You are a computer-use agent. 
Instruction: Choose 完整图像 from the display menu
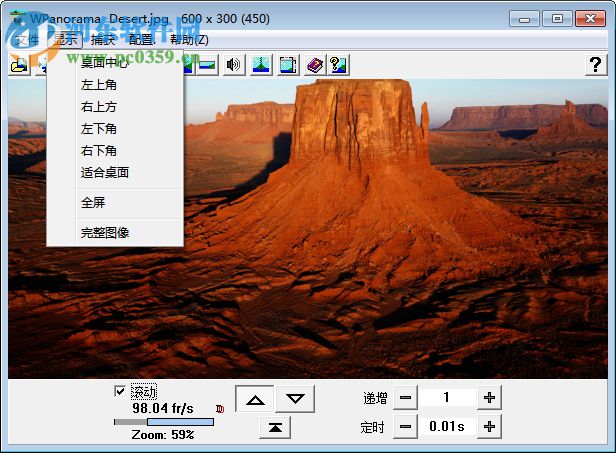116,233
